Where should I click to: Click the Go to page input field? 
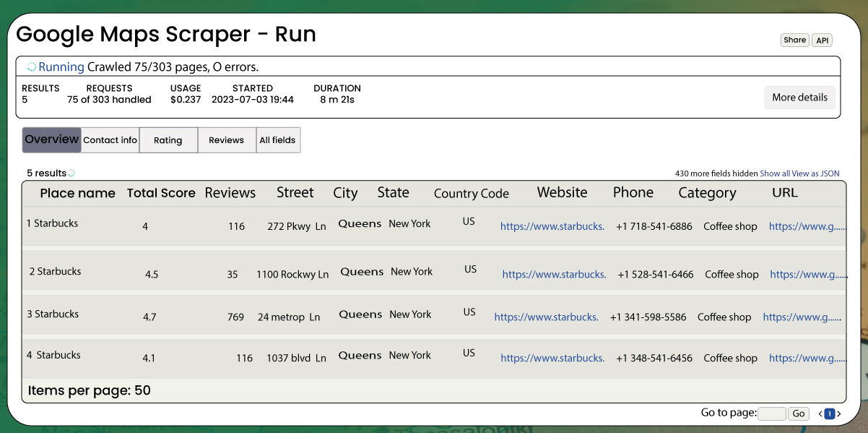[772, 413]
